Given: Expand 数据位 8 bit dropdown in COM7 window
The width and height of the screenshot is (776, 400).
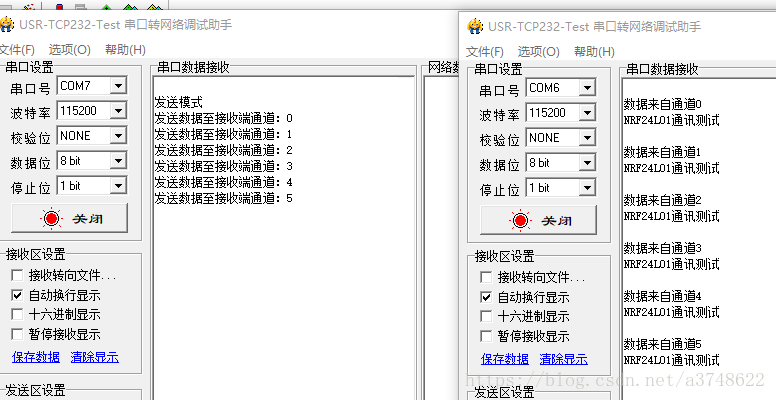Looking at the screenshot, I should tap(118, 161).
